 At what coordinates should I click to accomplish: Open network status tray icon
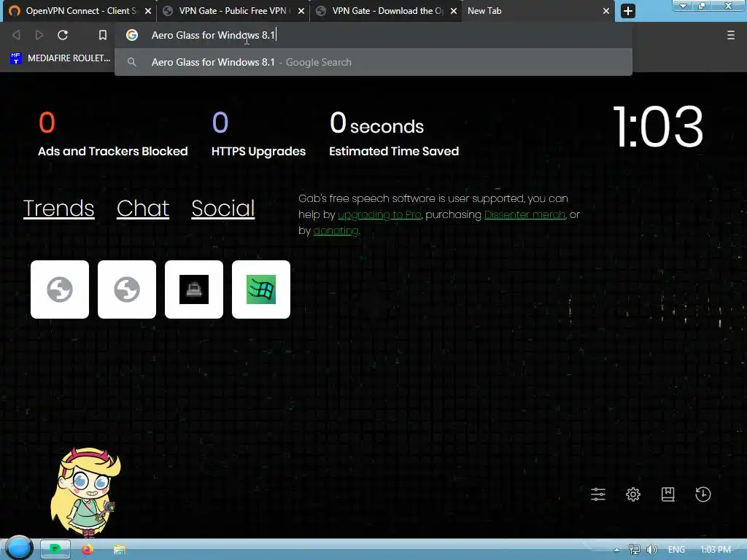pos(634,550)
